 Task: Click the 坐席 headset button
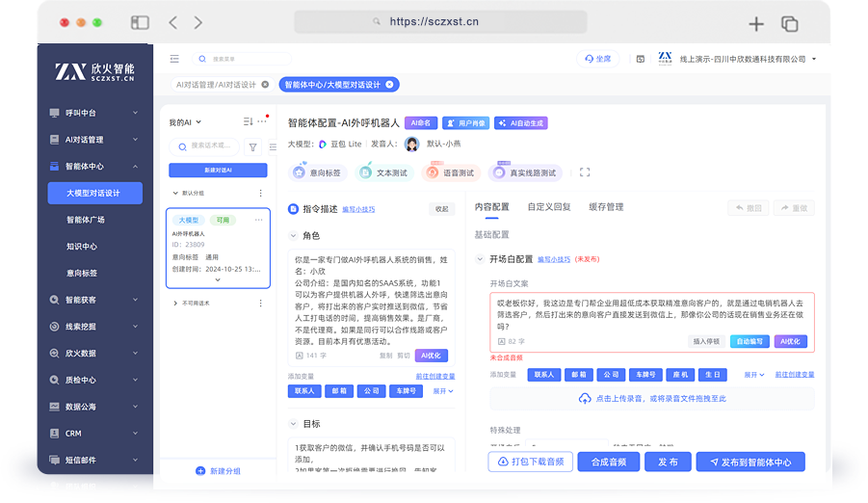(598, 59)
